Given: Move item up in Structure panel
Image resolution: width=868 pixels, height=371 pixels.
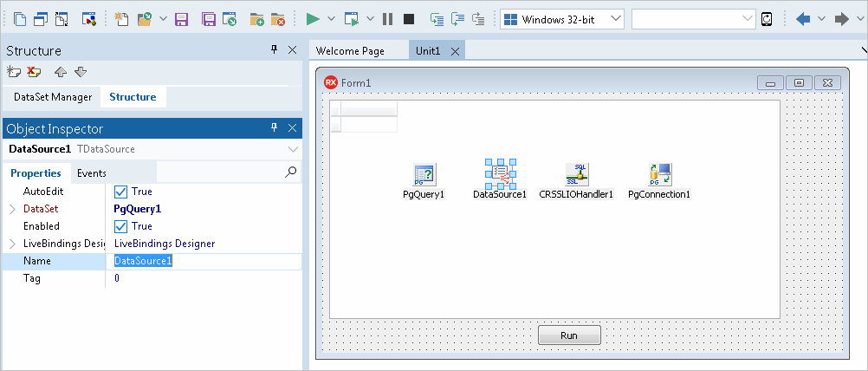Looking at the screenshot, I should click(61, 72).
